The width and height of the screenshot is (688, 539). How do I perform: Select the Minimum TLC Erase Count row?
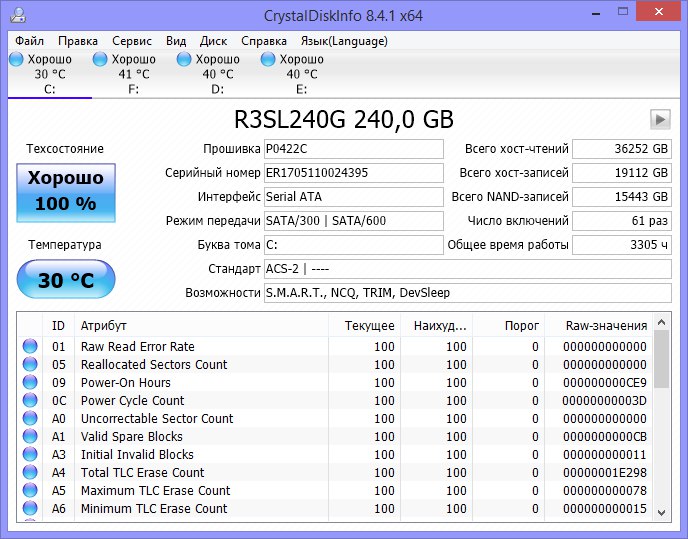[335, 508]
